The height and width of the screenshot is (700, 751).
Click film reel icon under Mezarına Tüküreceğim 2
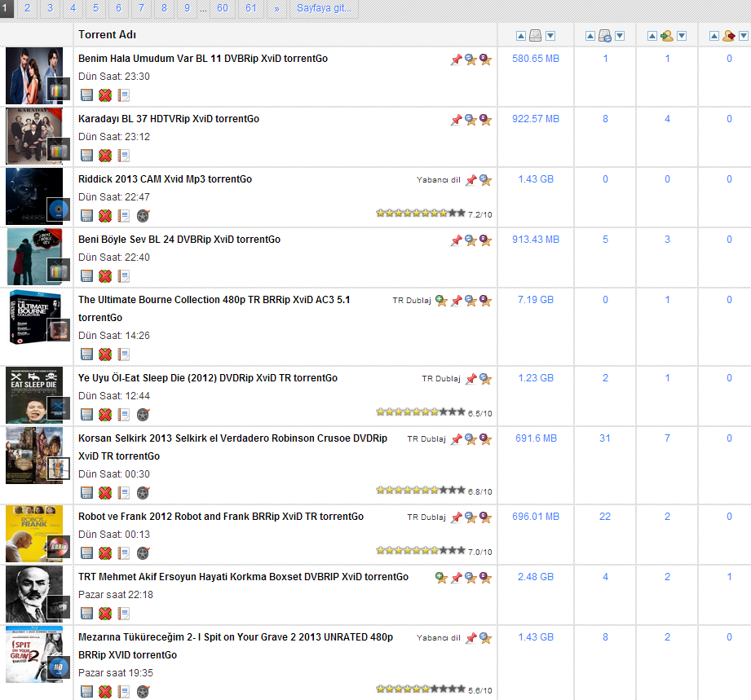point(143,691)
